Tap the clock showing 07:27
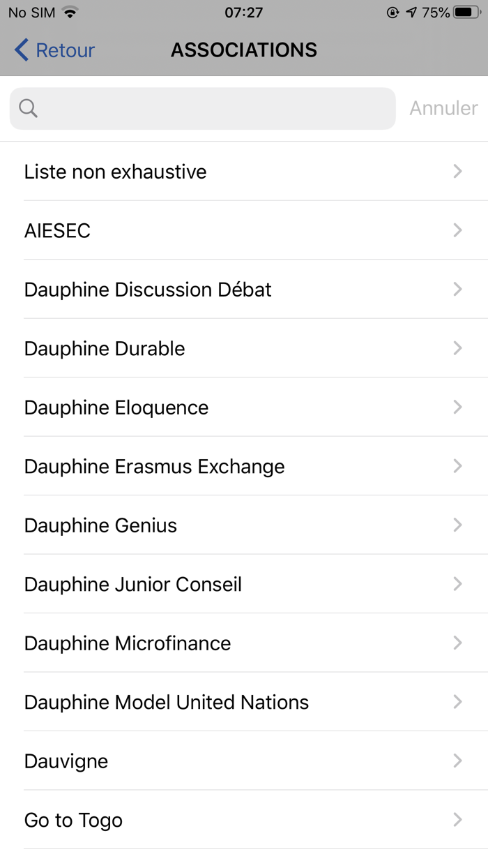Screen dimensions: 488x868 [x=244, y=11]
